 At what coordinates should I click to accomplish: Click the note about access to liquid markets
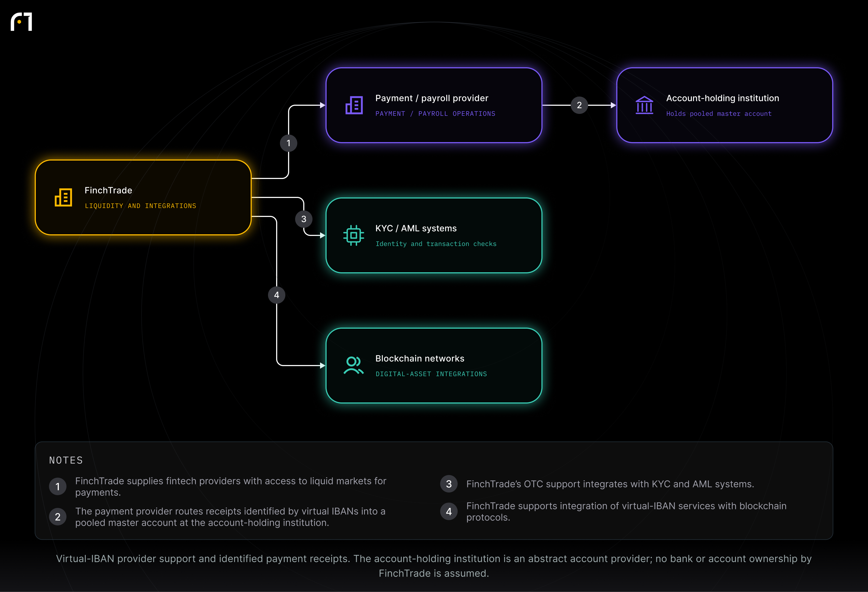point(231,487)
